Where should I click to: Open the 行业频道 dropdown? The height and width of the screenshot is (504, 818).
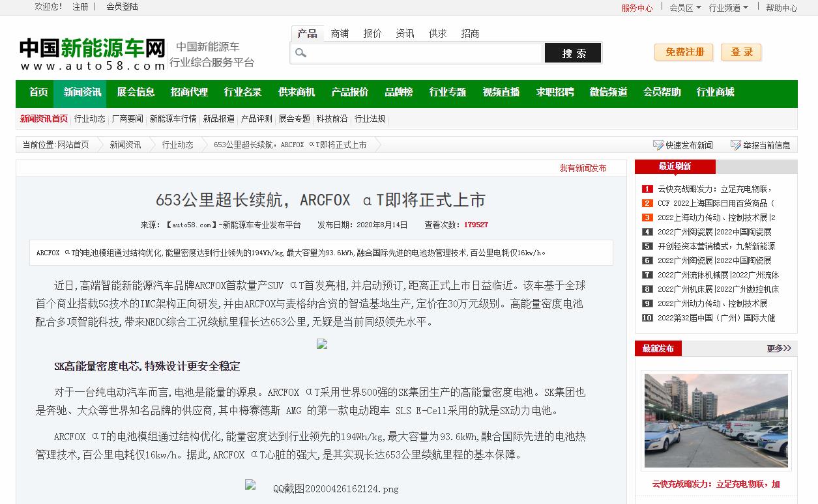[729, 8]
